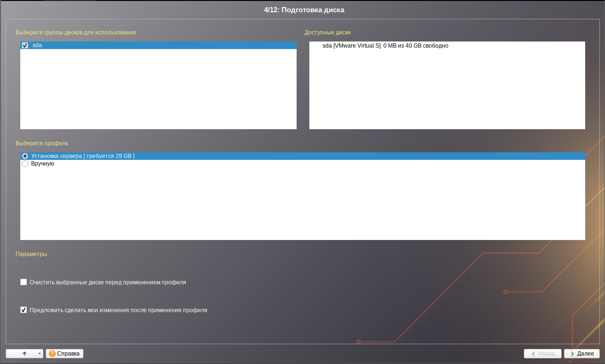Click 'Выберите группы дисков для использования' label
The image size is (605, 364).
coord(75,33)
